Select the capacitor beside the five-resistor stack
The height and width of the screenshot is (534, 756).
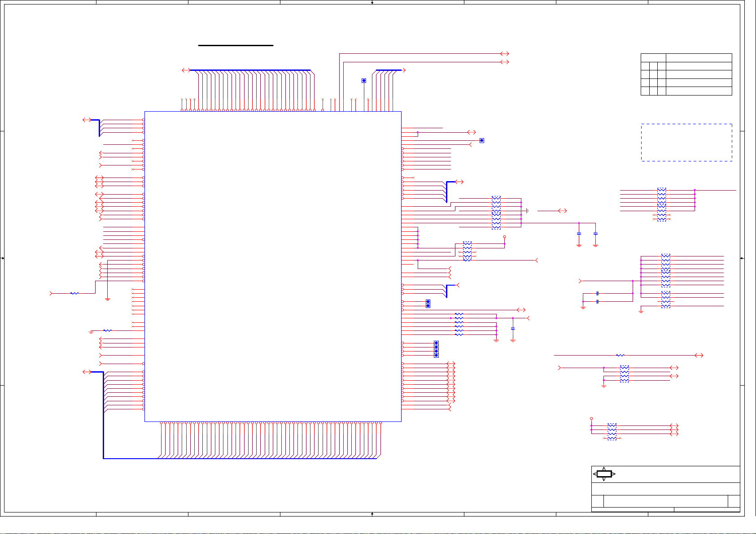513,329
